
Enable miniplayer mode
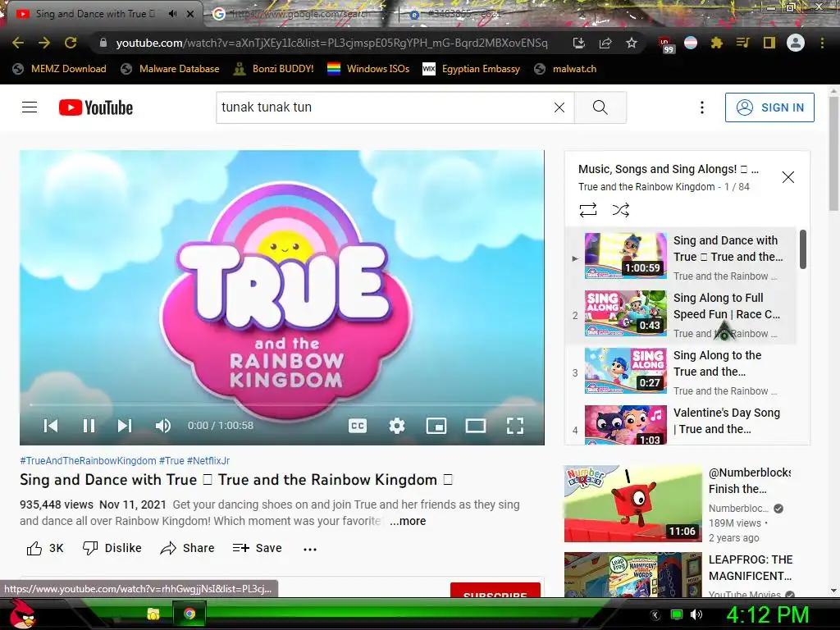point(436,426)
